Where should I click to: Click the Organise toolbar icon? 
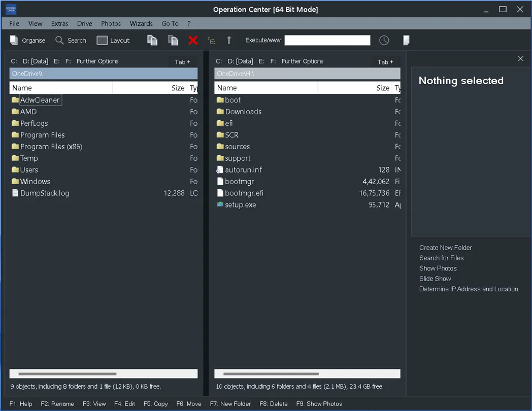(14, 40)
